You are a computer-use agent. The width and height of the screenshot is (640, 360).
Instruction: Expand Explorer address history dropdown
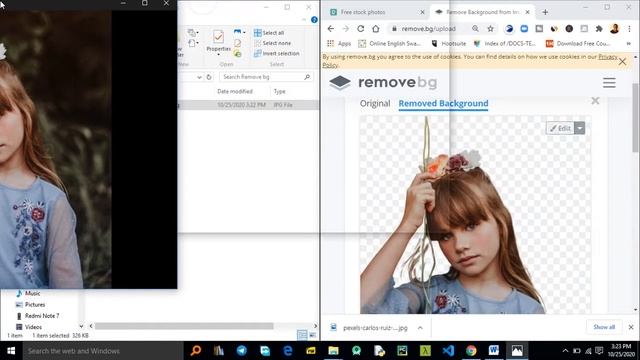click(x=199, y=77)
